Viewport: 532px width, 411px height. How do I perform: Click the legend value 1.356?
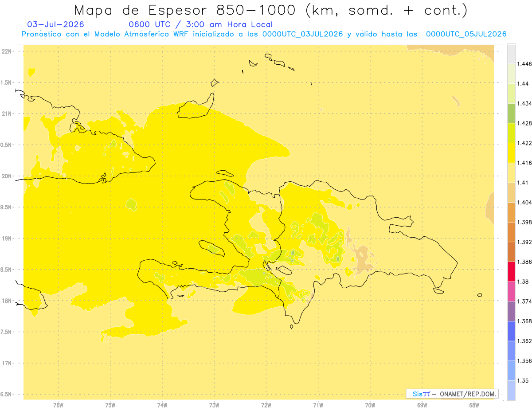pyautogui.click(x=524, y=361)
